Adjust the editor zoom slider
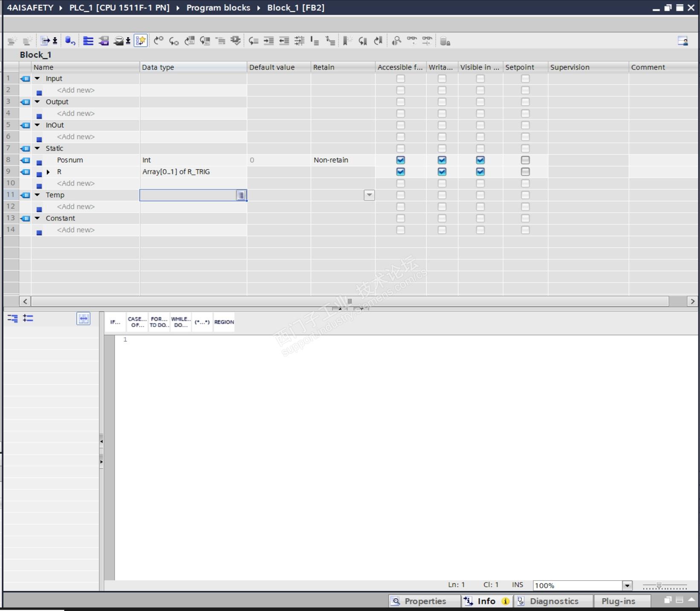The height and width of the screenshot is (611, 700). (x=659, y=586)
